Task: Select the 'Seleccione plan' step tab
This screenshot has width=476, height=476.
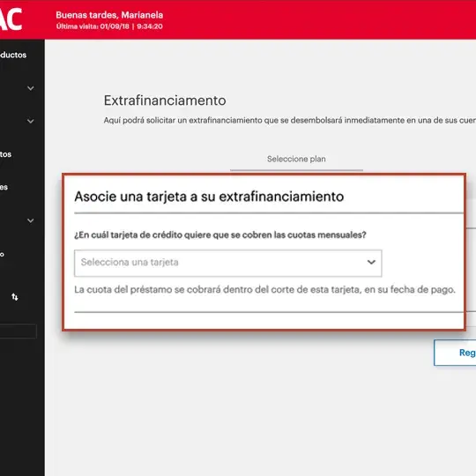Action: [296, 159]
